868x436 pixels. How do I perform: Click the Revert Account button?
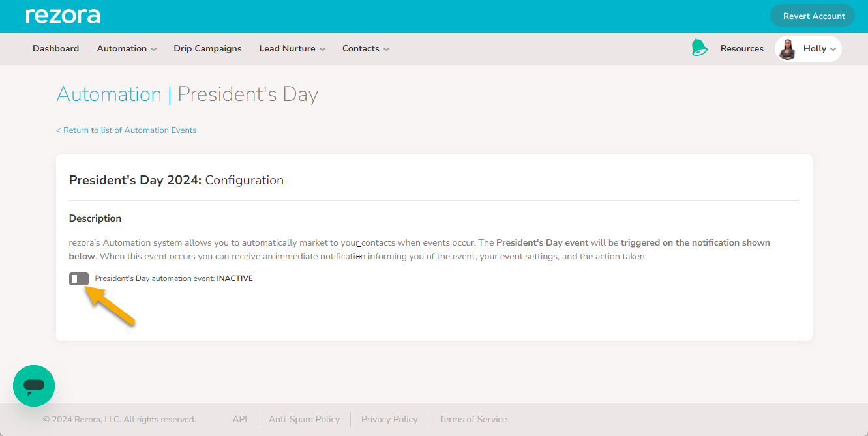813,16
